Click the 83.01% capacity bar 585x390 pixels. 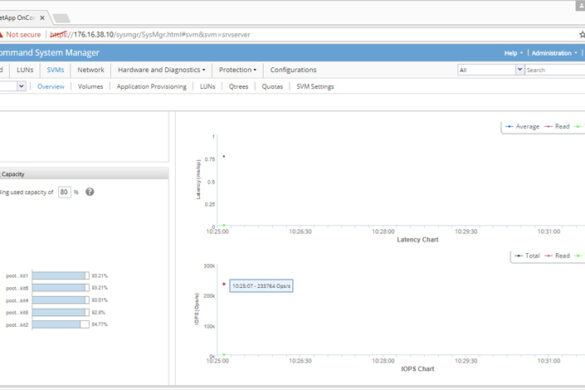click(x=61, y=300)
